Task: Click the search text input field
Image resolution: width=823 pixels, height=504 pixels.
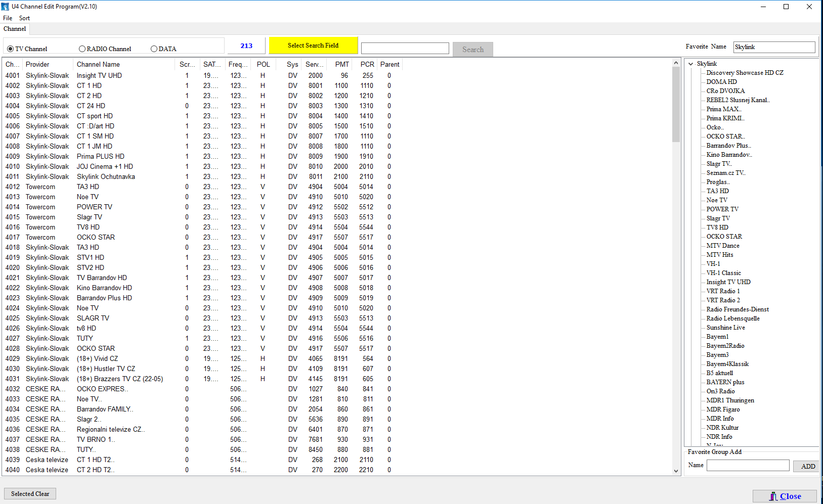Action: click(x=405, y=49)
